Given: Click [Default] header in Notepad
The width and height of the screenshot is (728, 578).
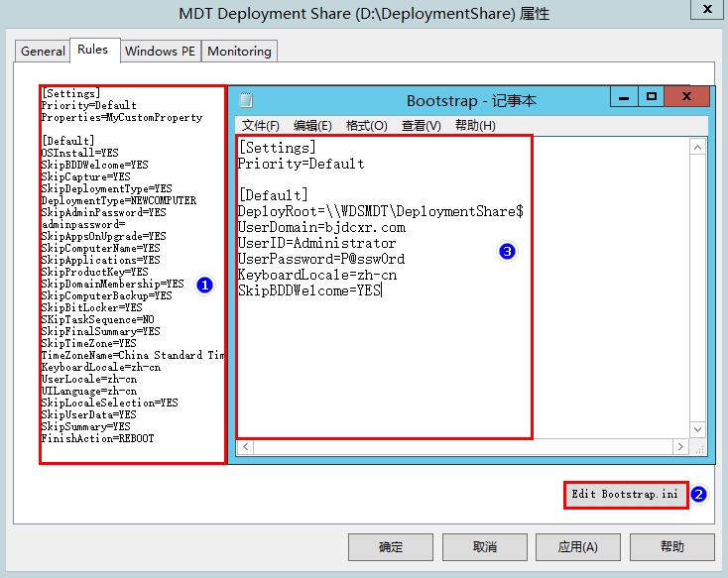Looking at the screenshot, I should point(274,195).
